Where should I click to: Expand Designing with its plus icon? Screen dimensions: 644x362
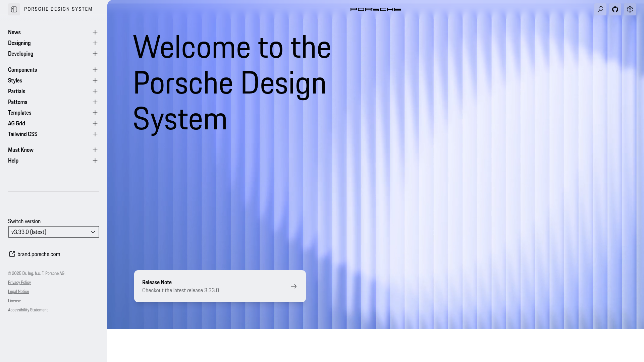pyautogui.click(x=95, y=43)
